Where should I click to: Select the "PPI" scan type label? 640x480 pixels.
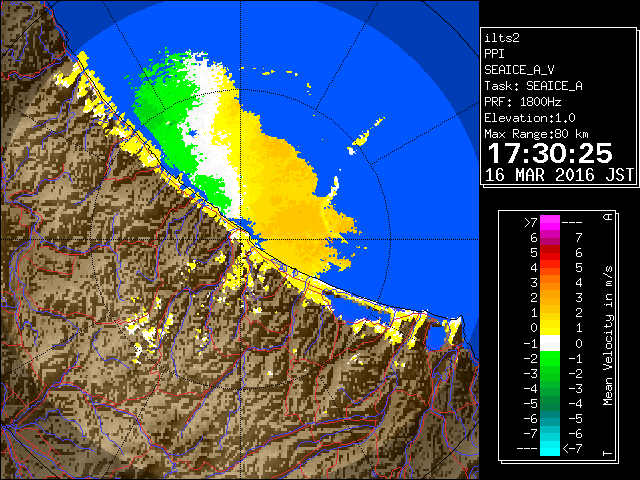(x=494, y=54)
